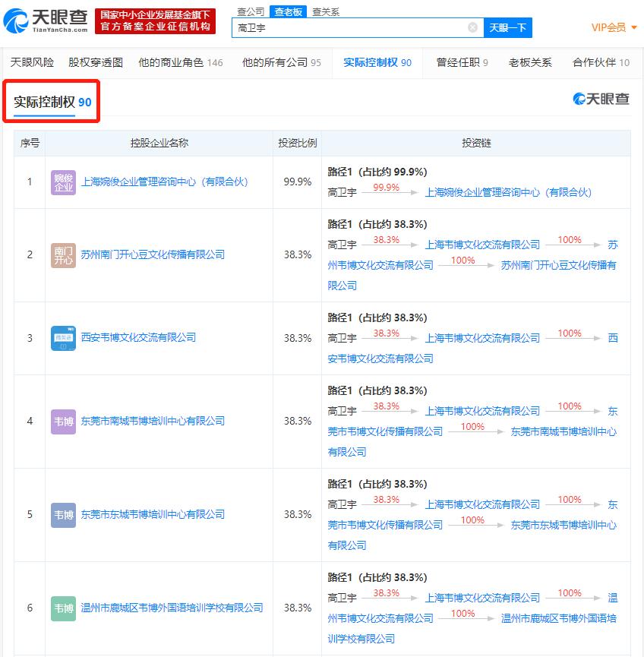Click the 控股企业名称 column header
The height and width of the screenshot is (657, 644).
[159, 144]
